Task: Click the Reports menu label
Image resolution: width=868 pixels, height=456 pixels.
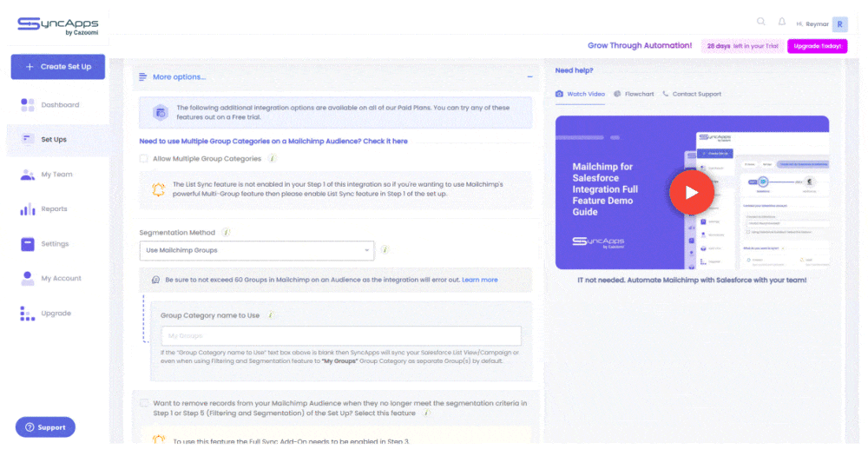Action: click(x=54, y=208)
